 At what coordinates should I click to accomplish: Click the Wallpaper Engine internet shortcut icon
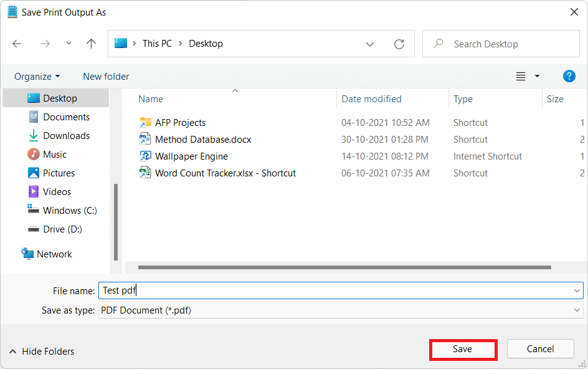coord(145,156)
